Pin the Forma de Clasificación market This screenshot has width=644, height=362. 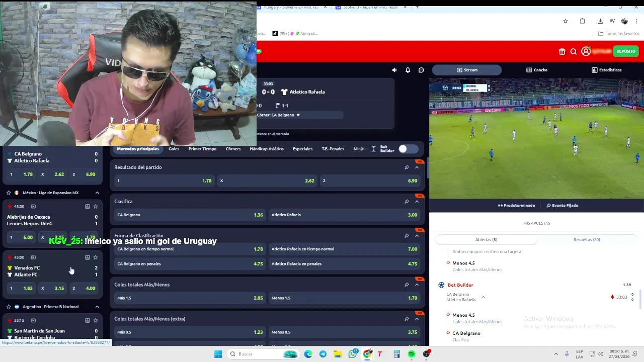[x=407, y=235]
